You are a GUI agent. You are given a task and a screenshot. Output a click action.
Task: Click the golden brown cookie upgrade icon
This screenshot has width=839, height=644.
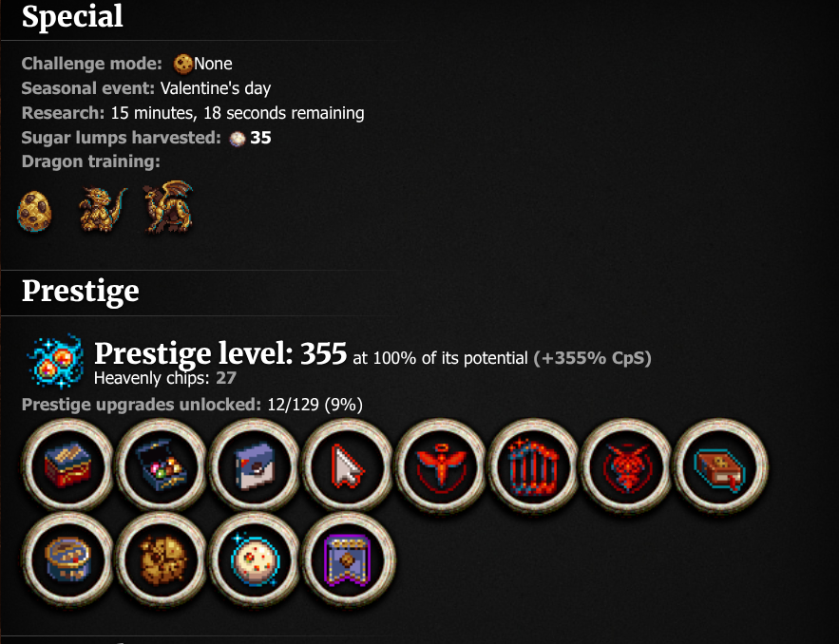(162, 559)
